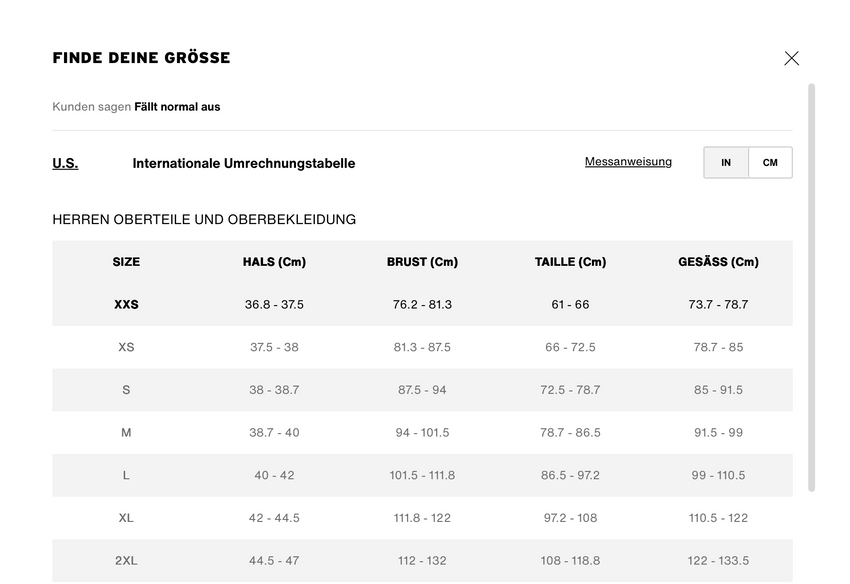Select the 2XL size row label
Image resolution: width=850 pixels, height=584 pixels.
tap(126, 561)
